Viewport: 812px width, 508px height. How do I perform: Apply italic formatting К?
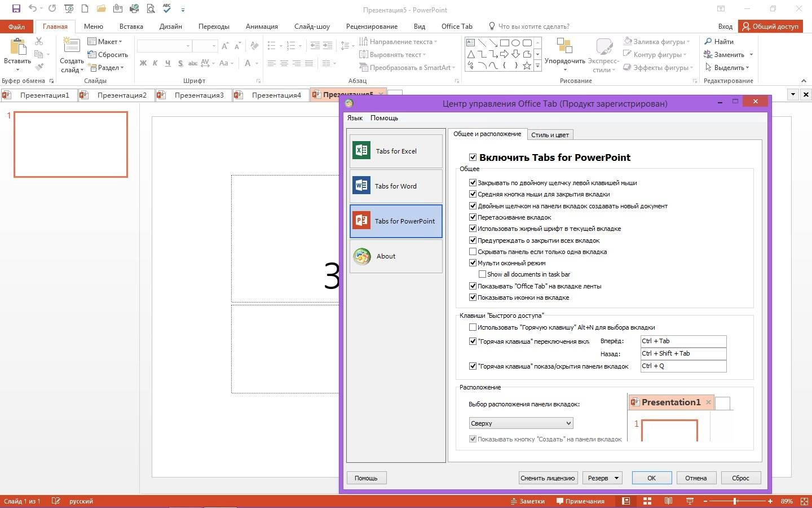[x=155, y=63]
